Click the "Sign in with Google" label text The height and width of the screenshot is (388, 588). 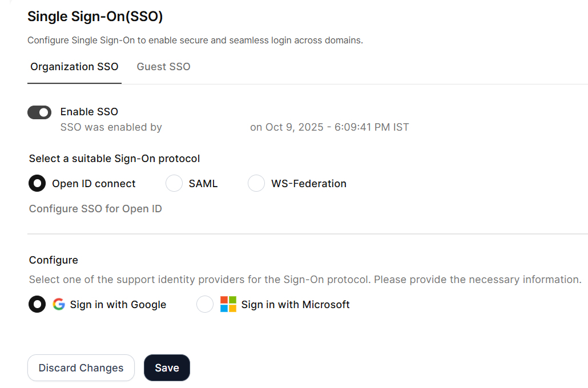118,305
